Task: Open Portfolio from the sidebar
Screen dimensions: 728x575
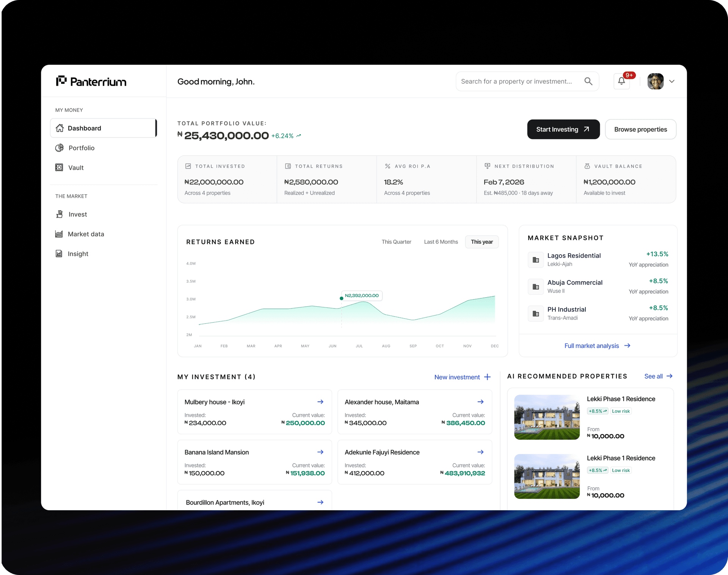Action: pos(81,148)
